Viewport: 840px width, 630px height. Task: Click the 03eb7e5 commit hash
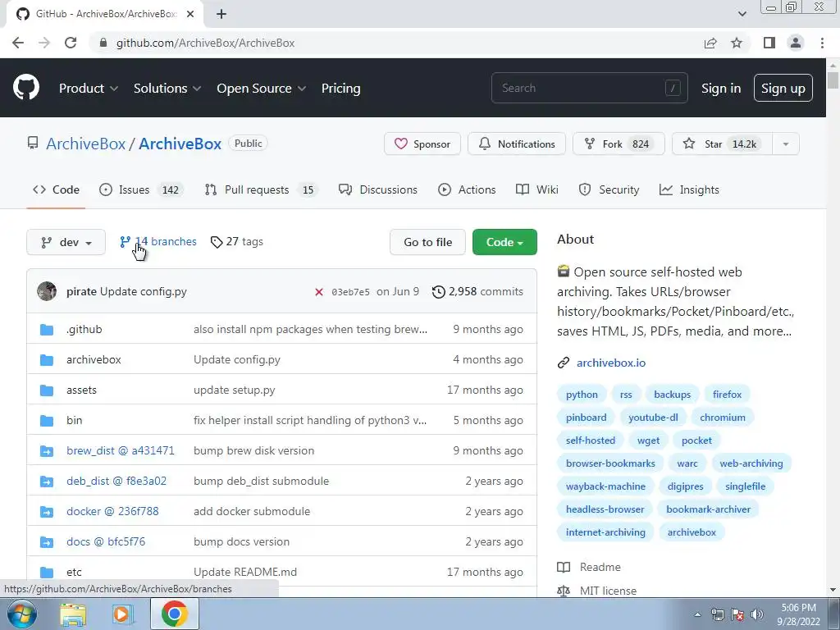point(350,292)
